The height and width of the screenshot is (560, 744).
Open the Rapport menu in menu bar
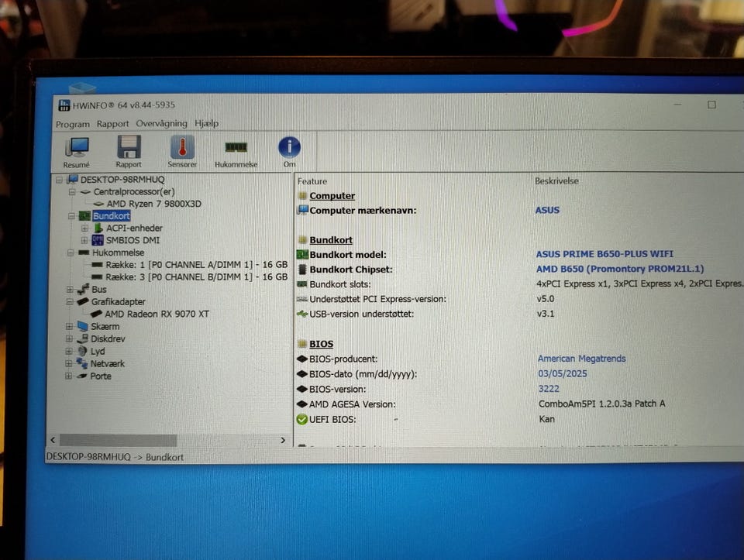tap(112, 124)
